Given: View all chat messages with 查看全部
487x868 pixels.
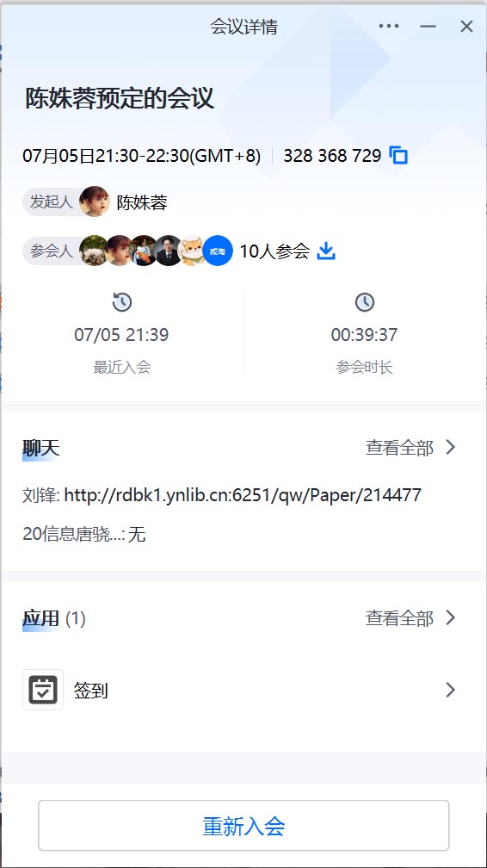Looking at the screenshot, I should click(399, 448).
